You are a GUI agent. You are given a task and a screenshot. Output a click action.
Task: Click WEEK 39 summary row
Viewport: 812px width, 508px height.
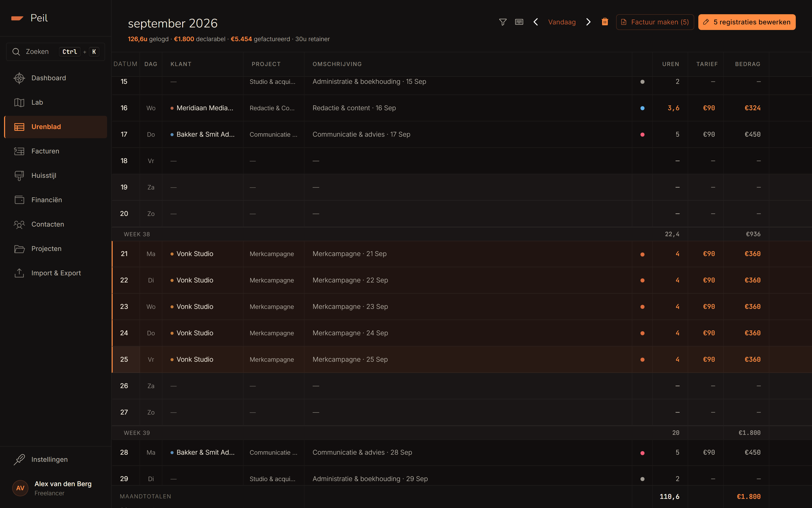click(461, 433)
